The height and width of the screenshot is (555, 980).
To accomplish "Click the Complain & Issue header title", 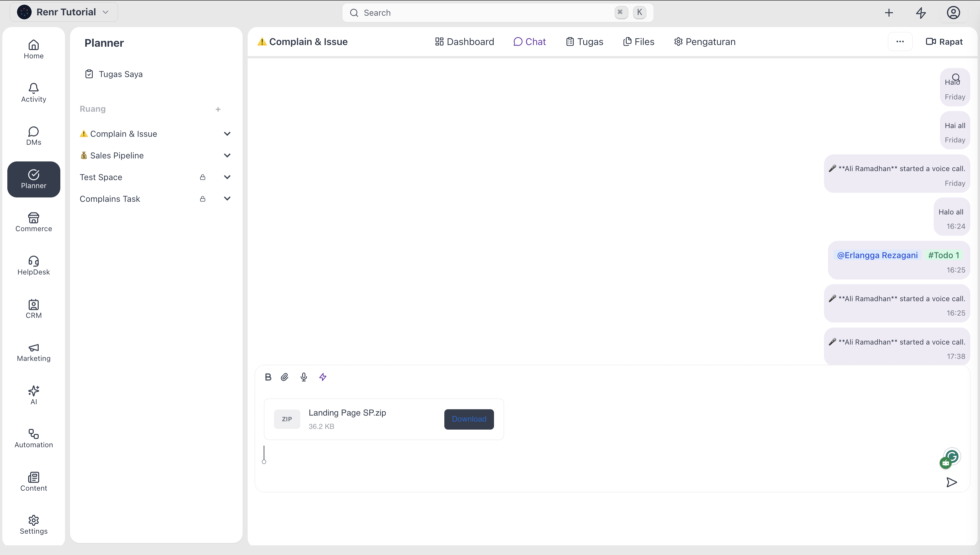I will pyautogui.click(x=302, y=42).
